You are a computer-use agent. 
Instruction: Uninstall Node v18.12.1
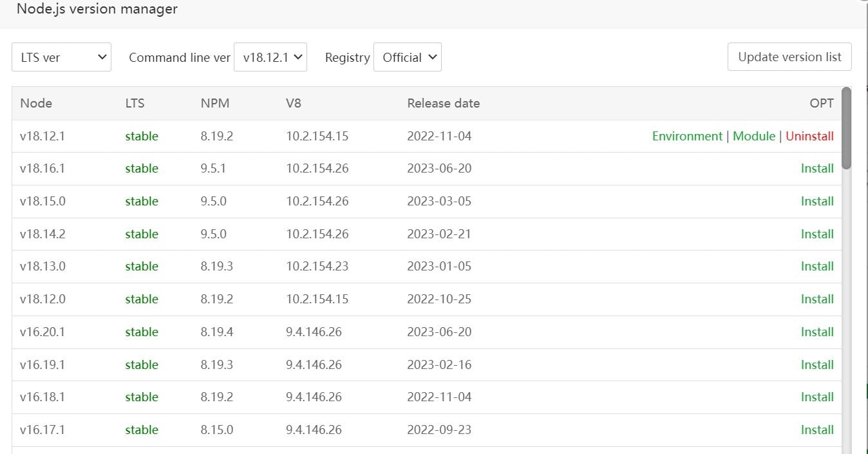pyautogui.click(x=809, y=136)
